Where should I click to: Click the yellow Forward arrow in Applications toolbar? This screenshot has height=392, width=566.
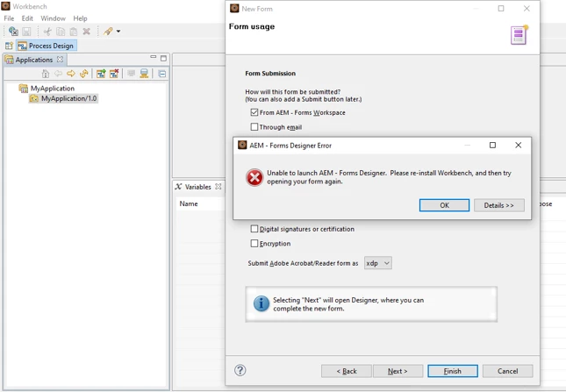[71, 74]
